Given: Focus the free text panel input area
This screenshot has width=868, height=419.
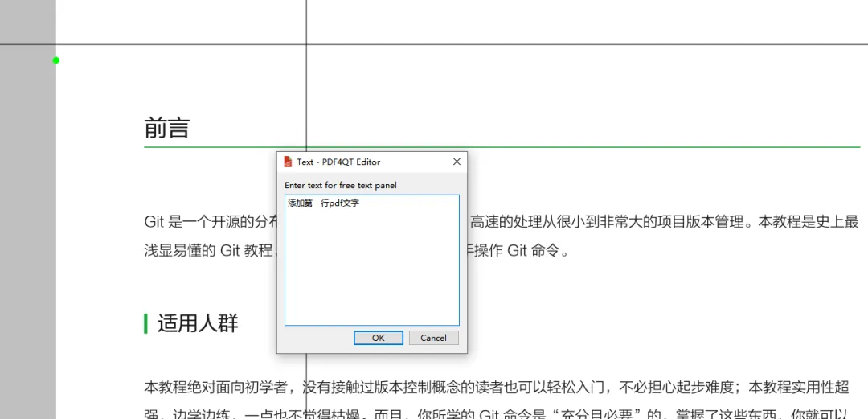Looking at the screenshot, I should click(x=372, y=260).
